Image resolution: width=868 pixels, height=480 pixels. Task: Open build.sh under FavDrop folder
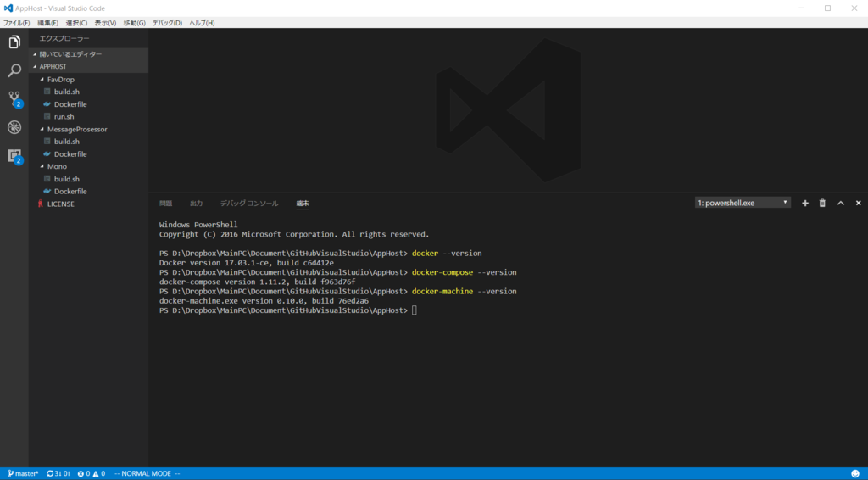click(66, 92)
